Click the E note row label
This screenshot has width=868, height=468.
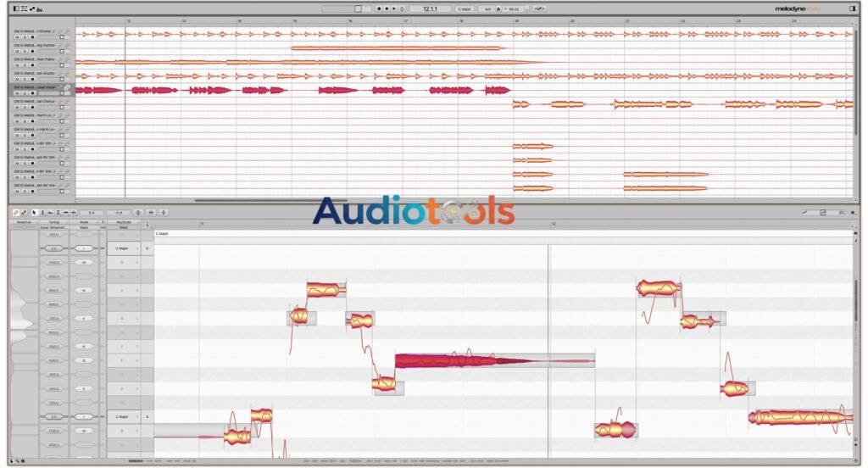click(122, 360)
